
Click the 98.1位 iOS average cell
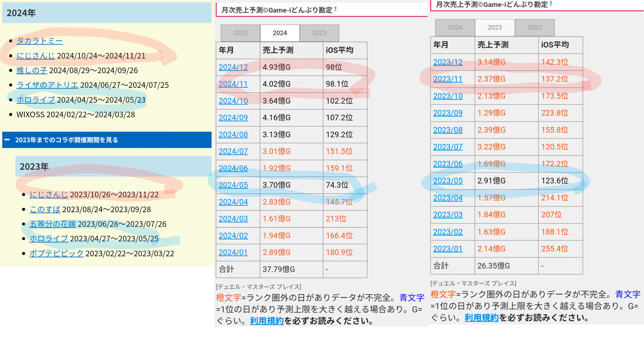(x=345, y=84)
